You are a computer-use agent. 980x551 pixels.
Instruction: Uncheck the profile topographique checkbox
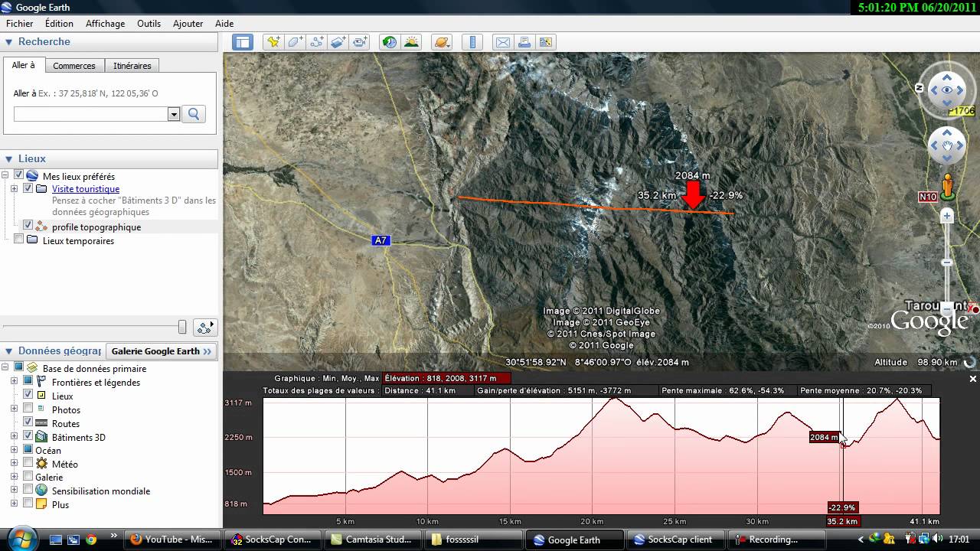click(x=28, y=226)
